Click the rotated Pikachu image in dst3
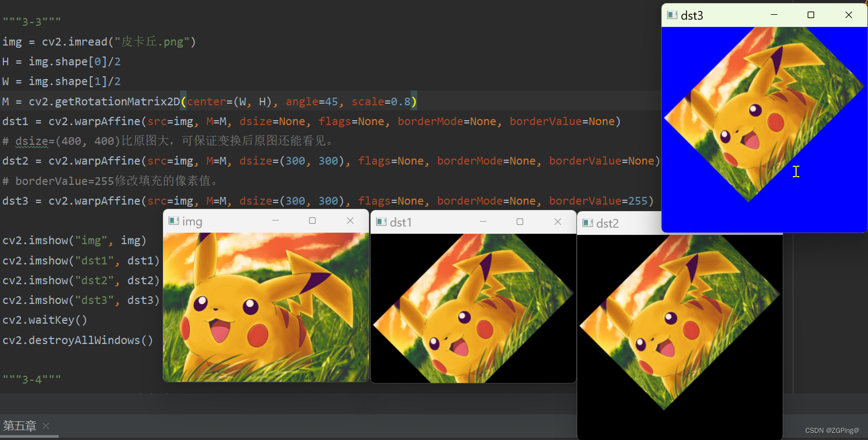The image size is (868, 440). pos(764,115)
